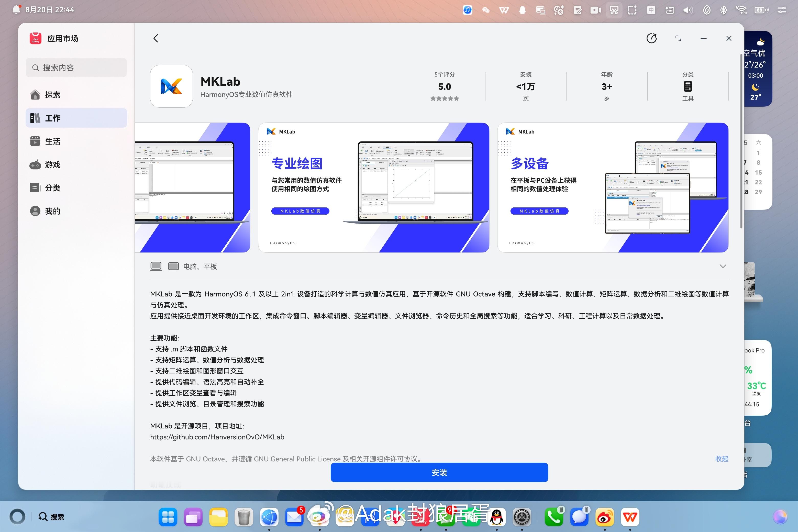The height and width of the screenshot is (532, 798).
Task: Click the install count <1万
Action: 526,86
